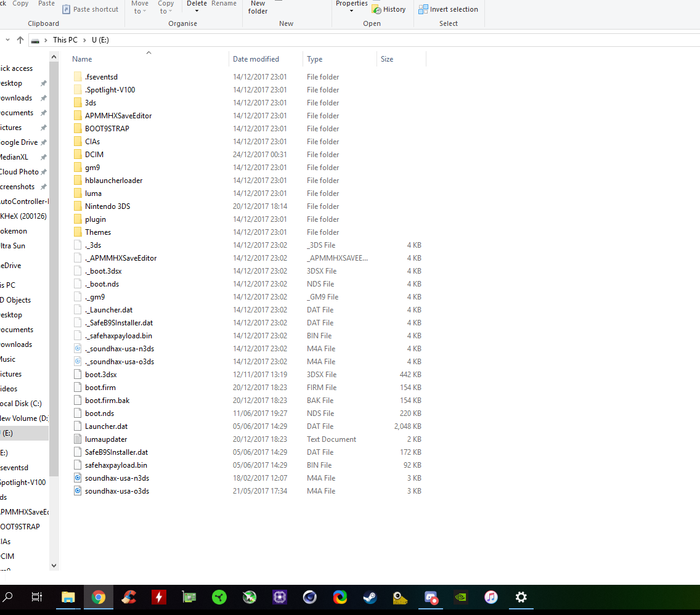This screenshot has width=700, height=615.
Task: Go up one folder level arrow
Action: 20,39
